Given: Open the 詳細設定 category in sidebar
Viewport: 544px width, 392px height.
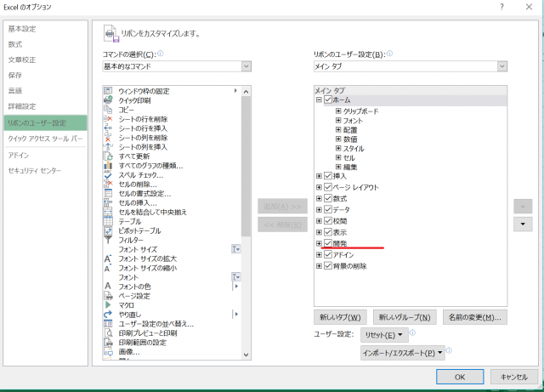Looking at the screenshot, I should pyautogui.click(x=22, y=106).
